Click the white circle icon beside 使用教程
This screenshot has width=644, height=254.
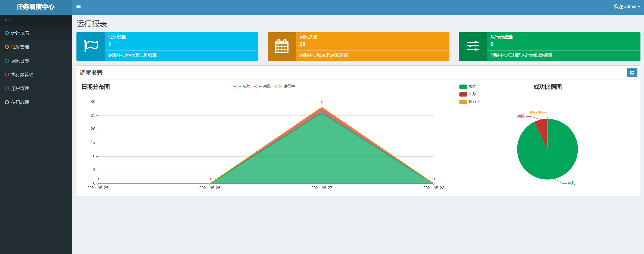pos(7,102)
